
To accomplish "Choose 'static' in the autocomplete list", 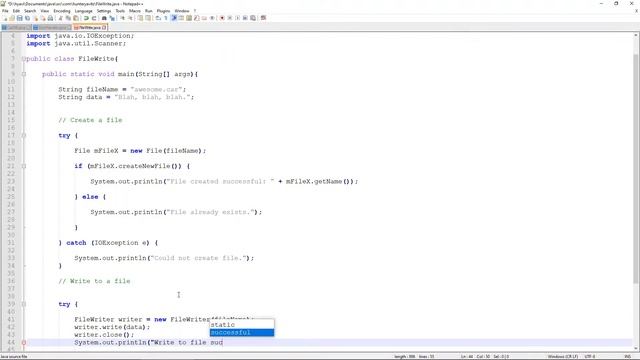I will point(242,325).
